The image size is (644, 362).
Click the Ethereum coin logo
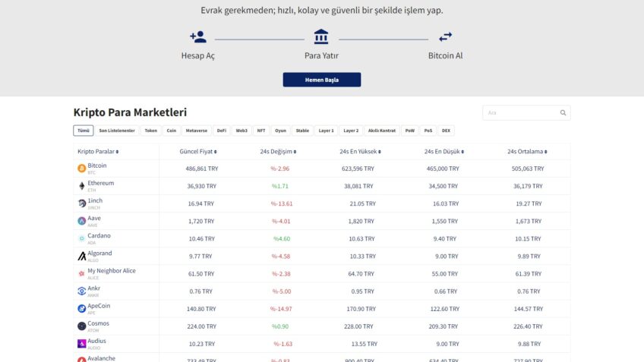click(81, 186)
